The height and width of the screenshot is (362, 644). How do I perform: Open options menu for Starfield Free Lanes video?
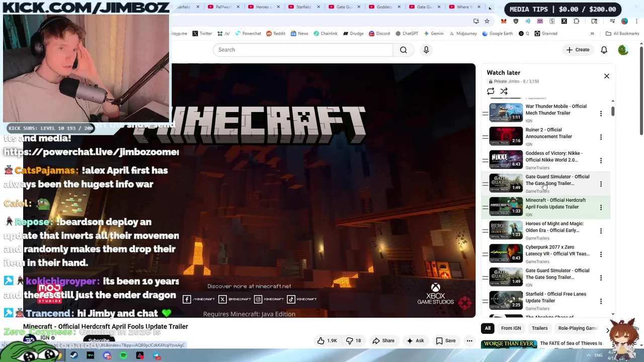pyautogui.click(x=601, y=301)
